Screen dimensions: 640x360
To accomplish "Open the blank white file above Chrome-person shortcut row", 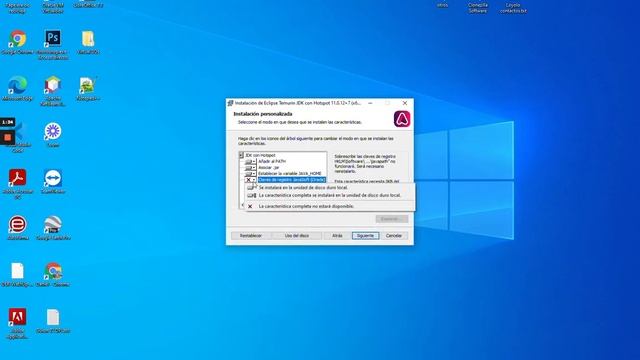I will click(x=17, y=271).
